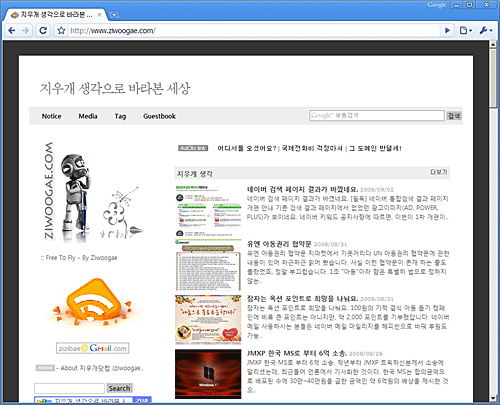Click the 어디서들 오셨어요? ad link
Screen dimensions: 500x405
click(x=247, y=148)
